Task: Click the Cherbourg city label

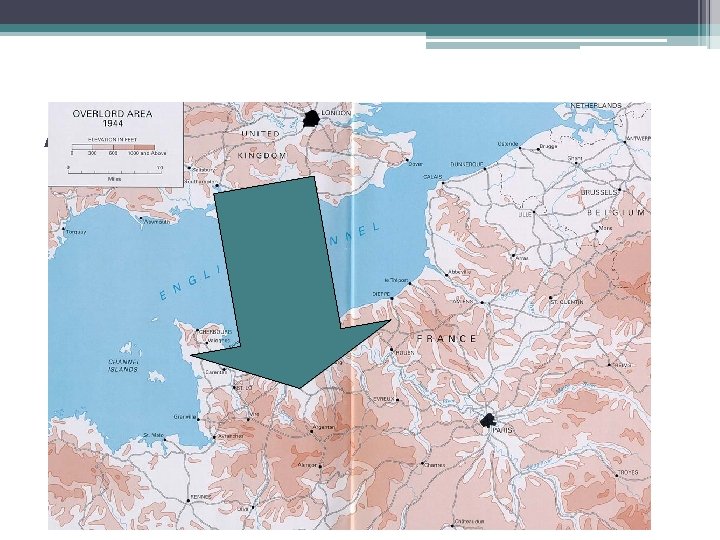Action: 216,331
